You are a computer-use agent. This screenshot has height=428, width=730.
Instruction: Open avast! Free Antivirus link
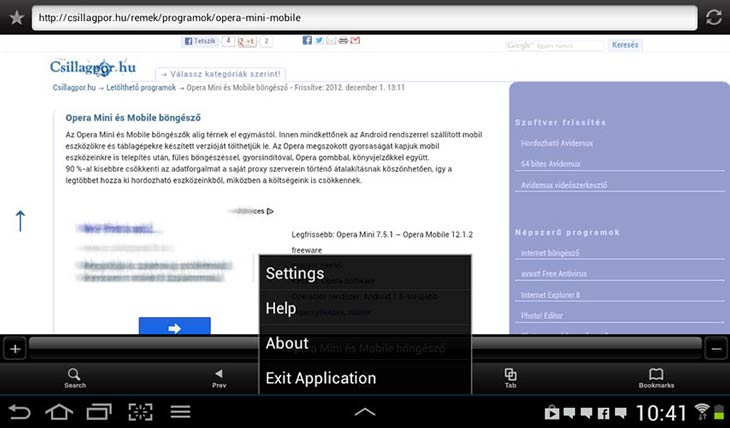(x=554, y=274)
